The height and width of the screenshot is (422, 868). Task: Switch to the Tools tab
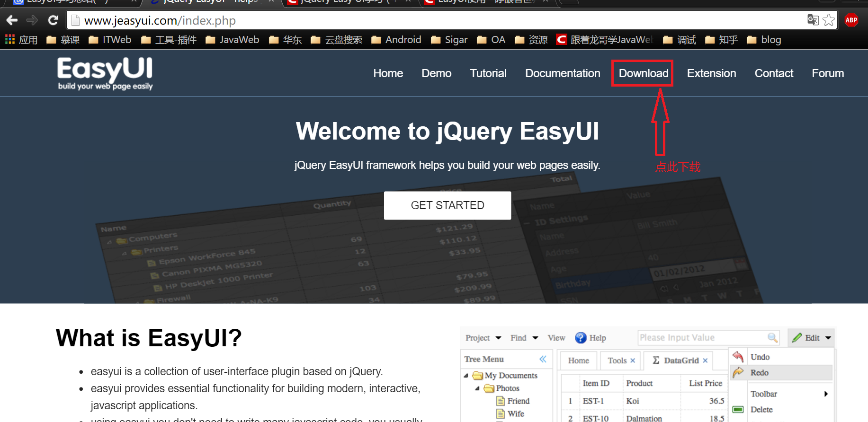[x=617, y=360]
